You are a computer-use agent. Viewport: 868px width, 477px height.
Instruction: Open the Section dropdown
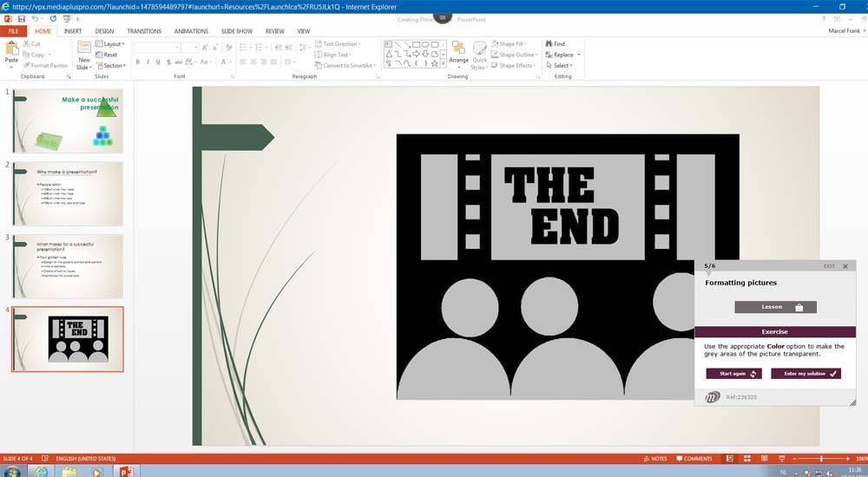(x=113, y=66)
